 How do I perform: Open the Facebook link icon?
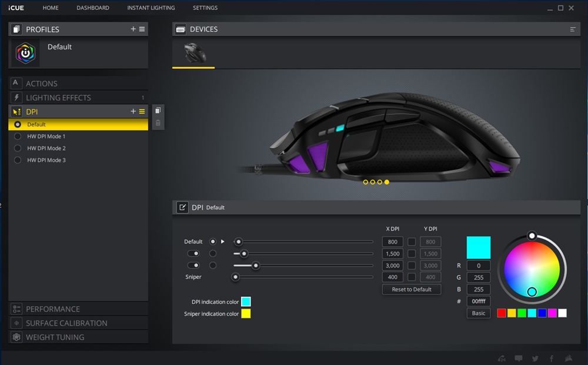coord(552,359)
